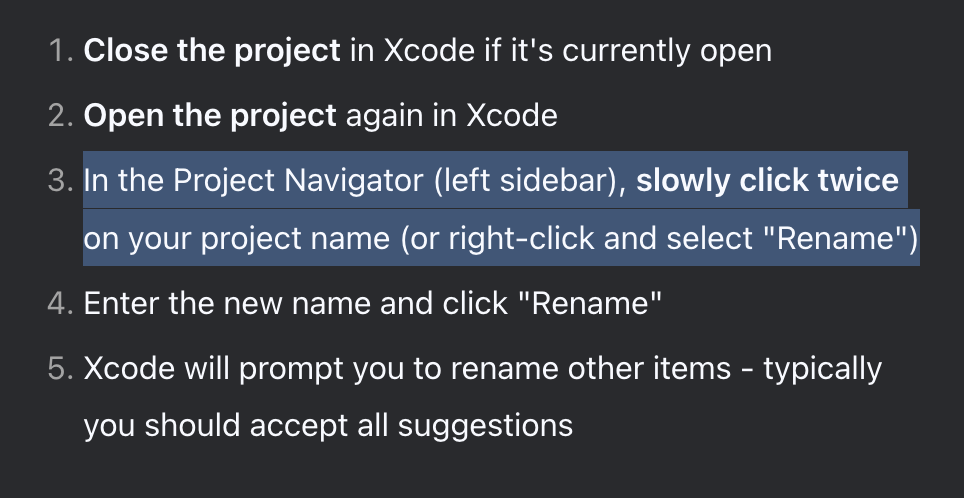Click the word "typically" in step 5
The image size is (964, 498).
[823, 370]
